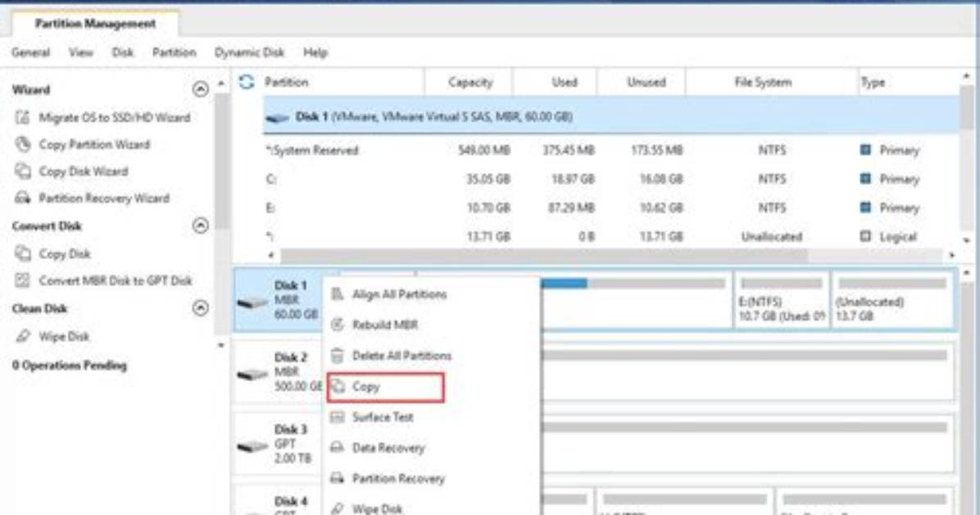This screenshot has height=515, width=980.
Task: Open the Disk menu
Action: click(x=123, y=52)
